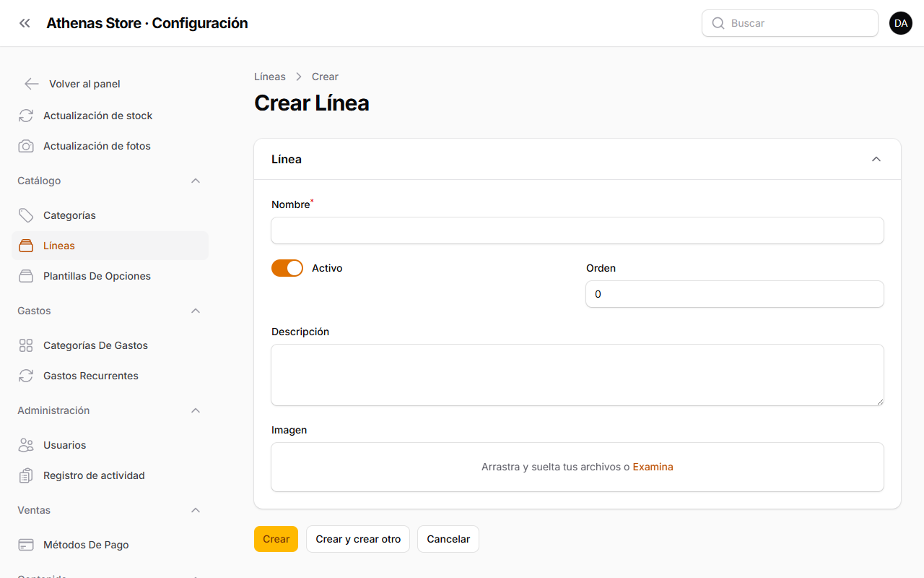Click the Líneas breadcrumb link
Screen dimensions: 924x578
click(270, 77)
